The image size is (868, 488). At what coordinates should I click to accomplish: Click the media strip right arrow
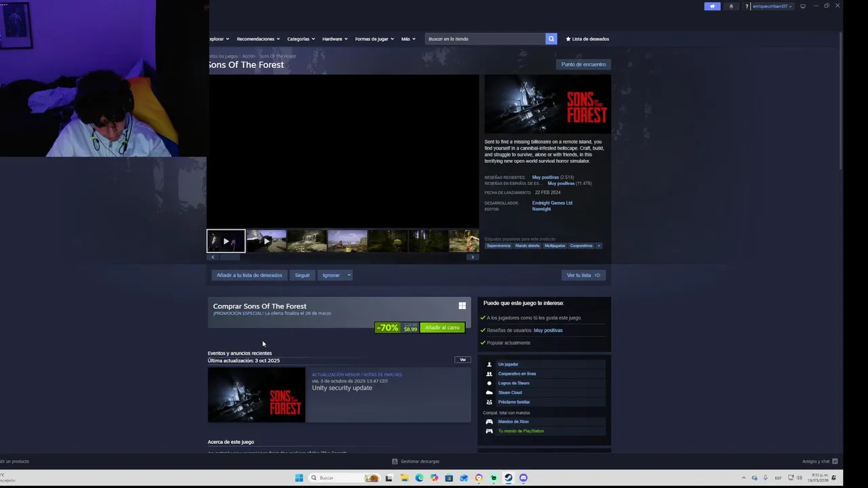(473, 257)
